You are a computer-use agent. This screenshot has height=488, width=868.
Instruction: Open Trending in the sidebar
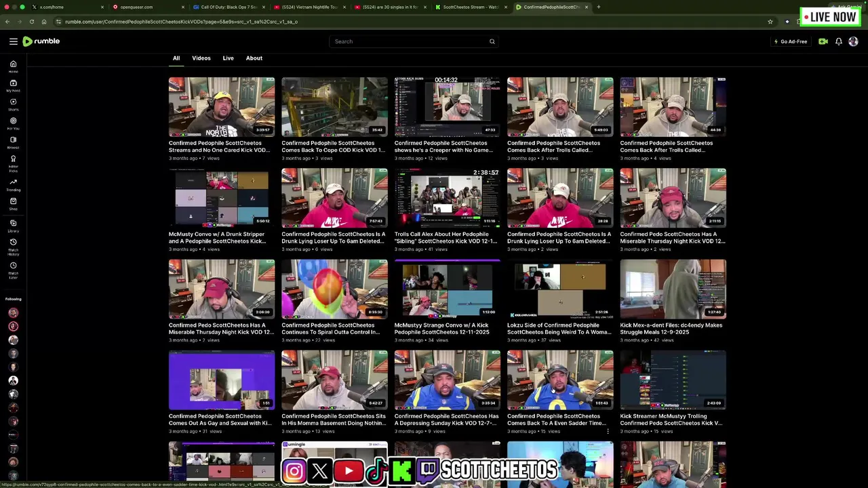coord(13,184)
